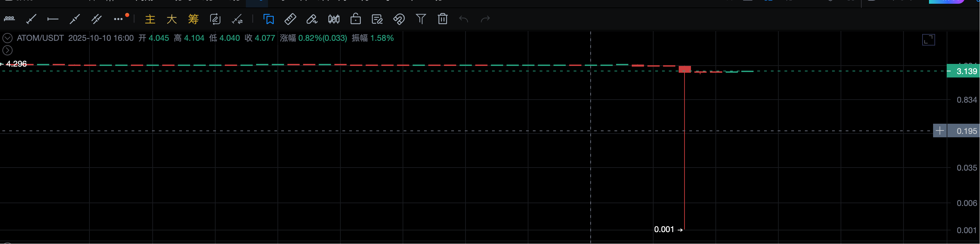Click the fullscreen expand chart icon

928,40
